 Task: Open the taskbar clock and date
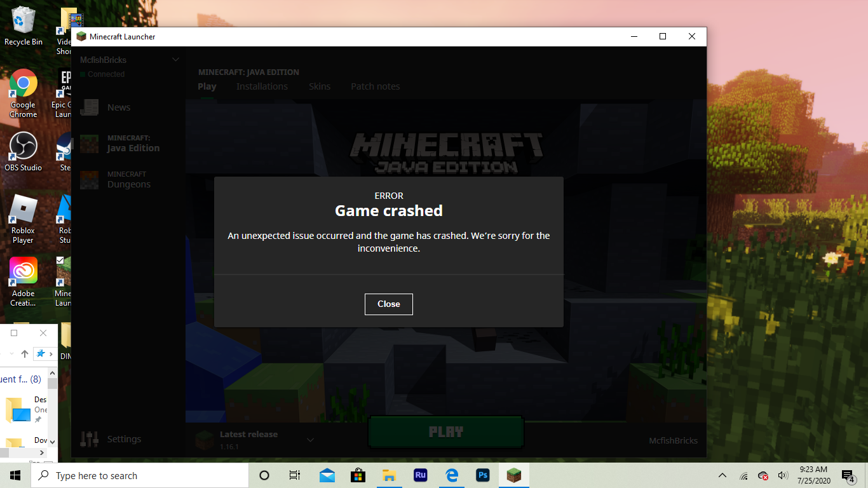813,475
